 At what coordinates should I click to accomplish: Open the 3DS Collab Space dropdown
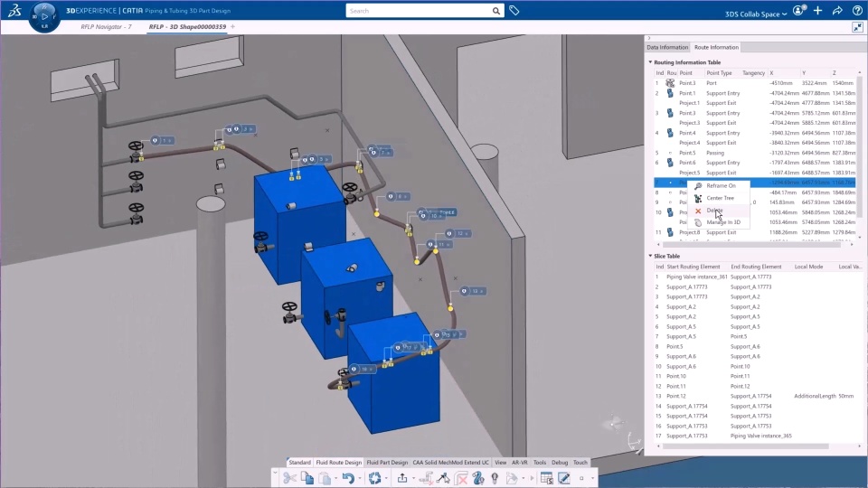point(756,14)
